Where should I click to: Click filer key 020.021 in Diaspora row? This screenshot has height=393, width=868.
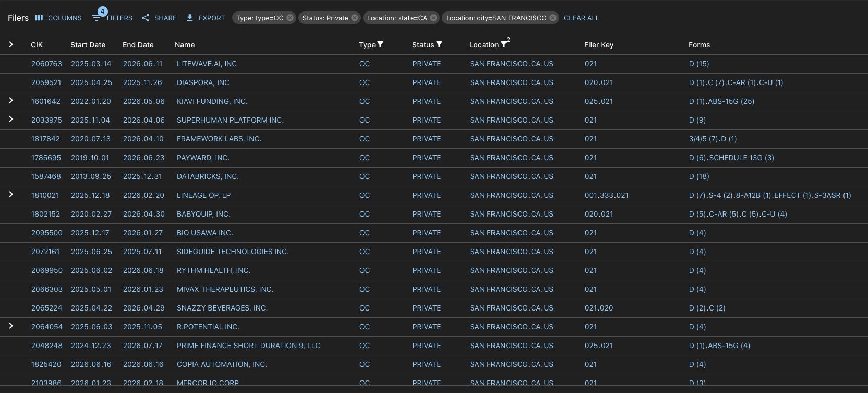(599, 82)
